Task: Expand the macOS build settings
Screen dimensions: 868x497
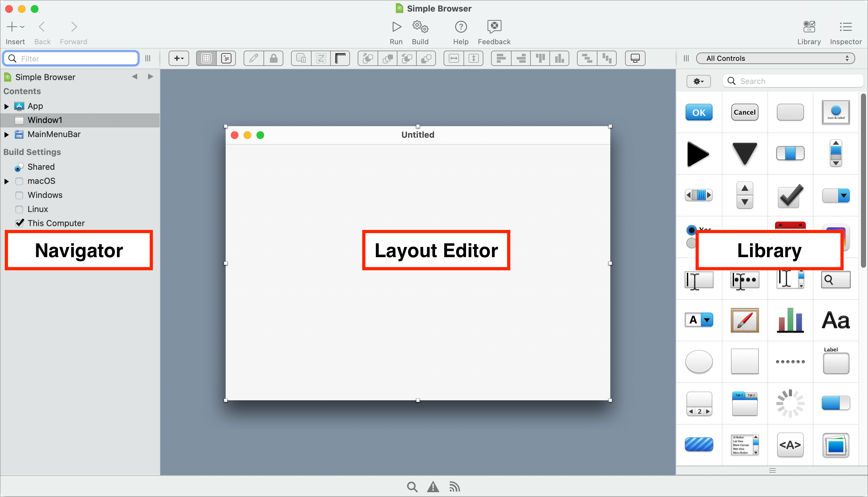Action: click(6, 181)
